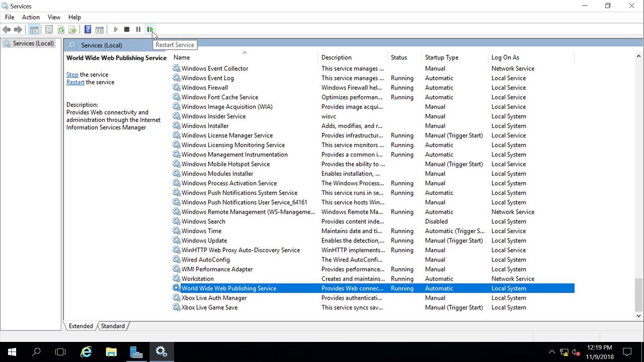This screenshot has width=644, height=362.
Task: Select the Windows Installer service row
Action: [373, 126]
